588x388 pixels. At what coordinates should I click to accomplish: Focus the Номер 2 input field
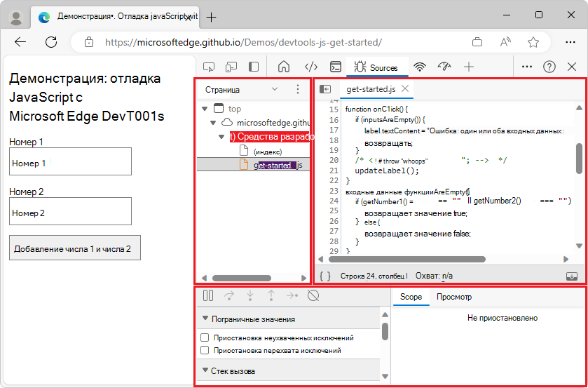[71, 211]
